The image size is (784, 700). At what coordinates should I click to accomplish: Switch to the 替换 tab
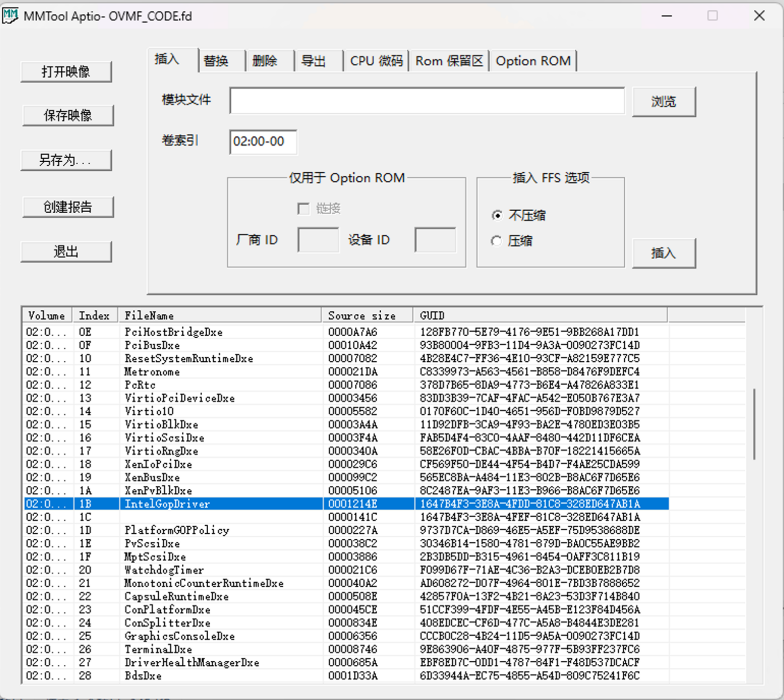click(217, 60)
